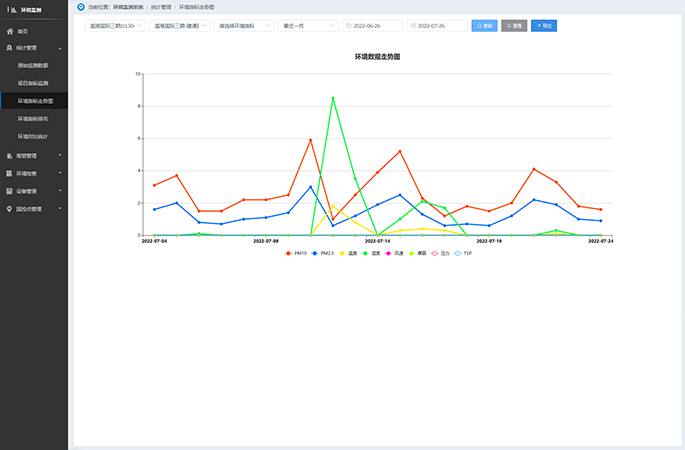This screenshot has height=450, width=685.
Task: Open the time range dropdown showing one month
Action: [307, 25]
